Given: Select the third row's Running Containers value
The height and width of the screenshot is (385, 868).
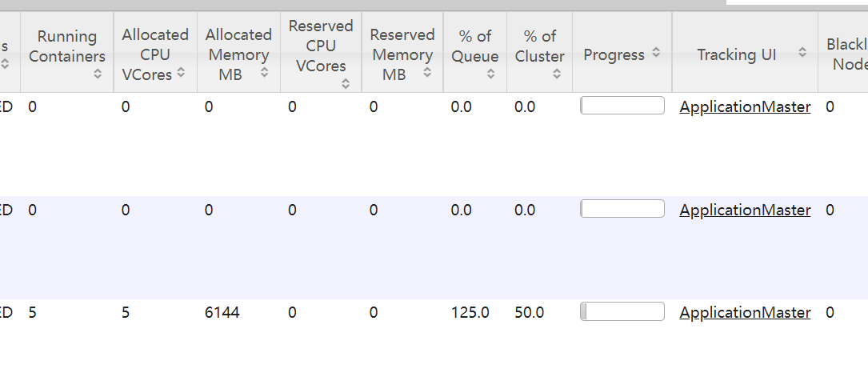Looking at the screenshot, I should click(32, 313).
